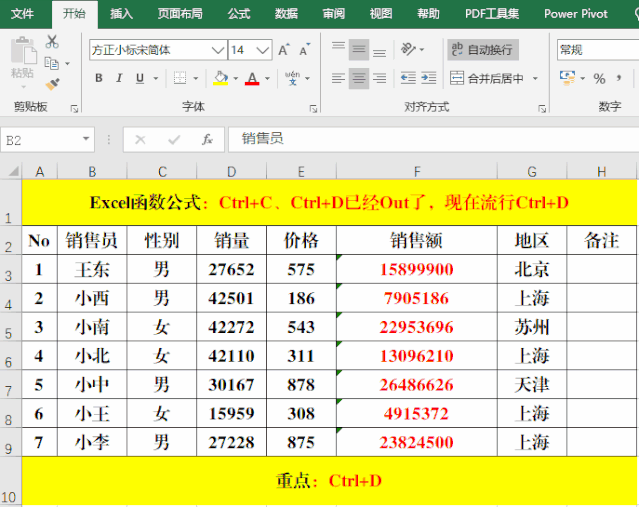Click the select-all corner triangle
Image resolution: width=639 pixels, height=507 pixels.
[11, 172]
